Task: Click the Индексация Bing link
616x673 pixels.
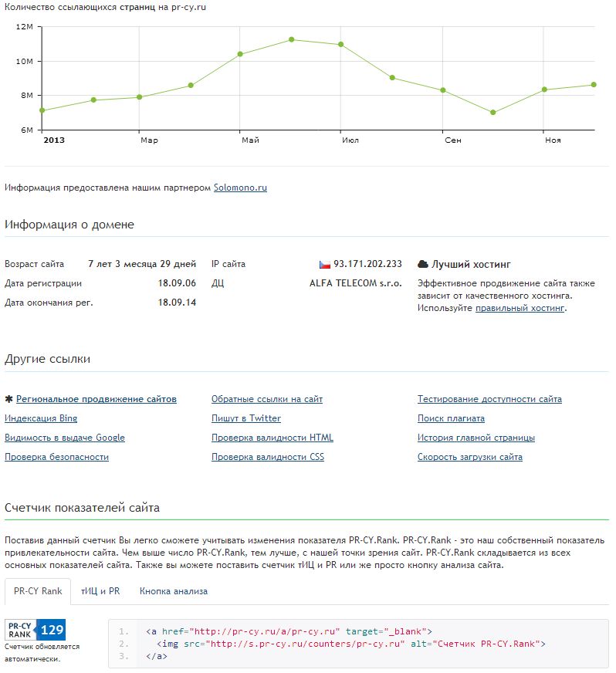Action: 41,418
